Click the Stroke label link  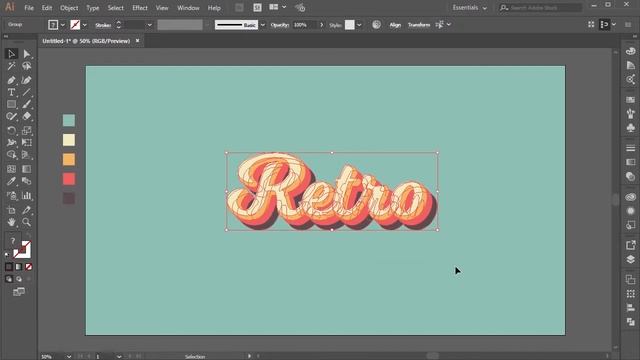tap(103, 25)
